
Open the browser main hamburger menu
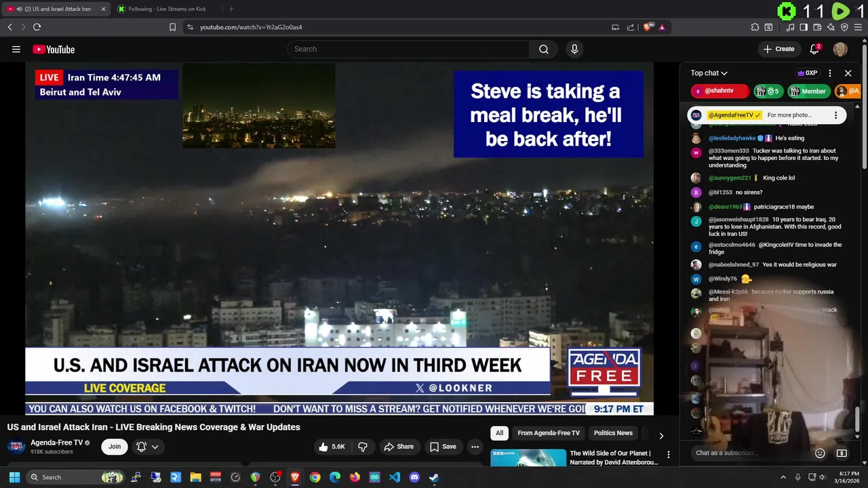pos(859,27)
